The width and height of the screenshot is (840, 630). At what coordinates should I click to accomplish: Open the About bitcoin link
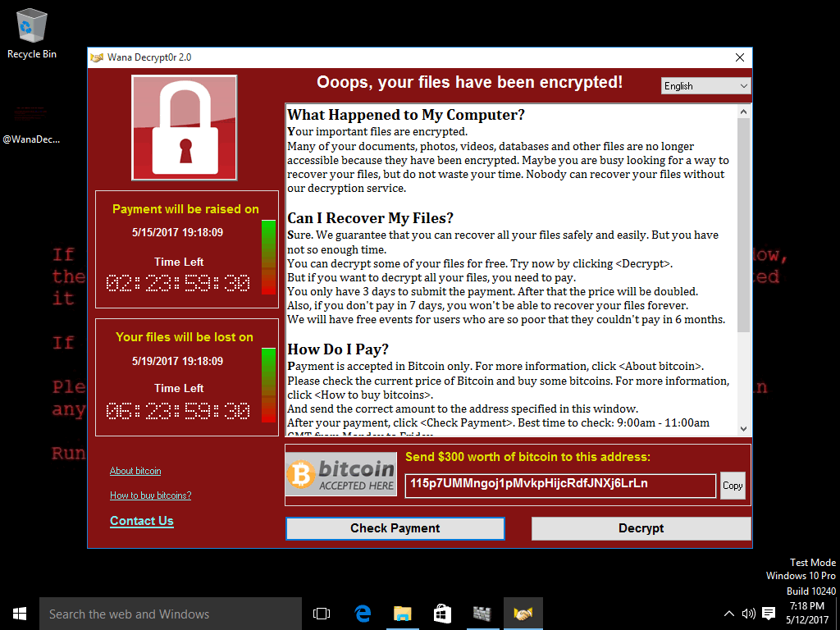(135, 471)
